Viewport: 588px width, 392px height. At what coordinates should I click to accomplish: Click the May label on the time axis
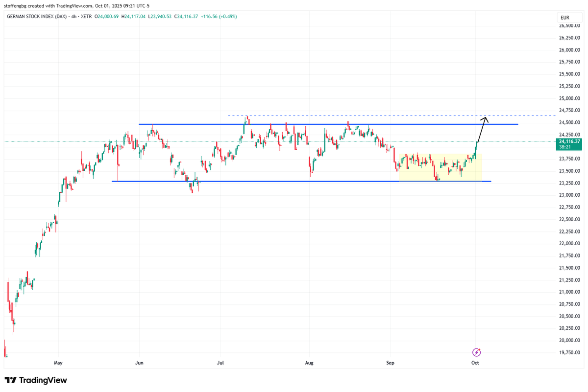pyautogui.click(x=58, y=363)
